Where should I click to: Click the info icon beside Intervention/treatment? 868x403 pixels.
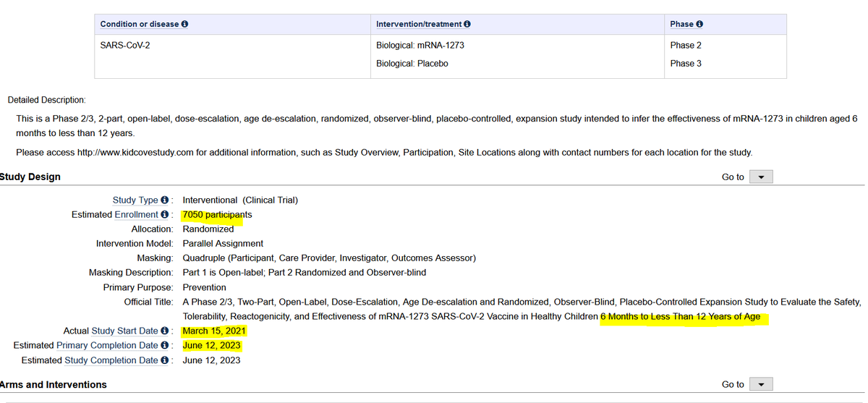(x=467, y=25)
